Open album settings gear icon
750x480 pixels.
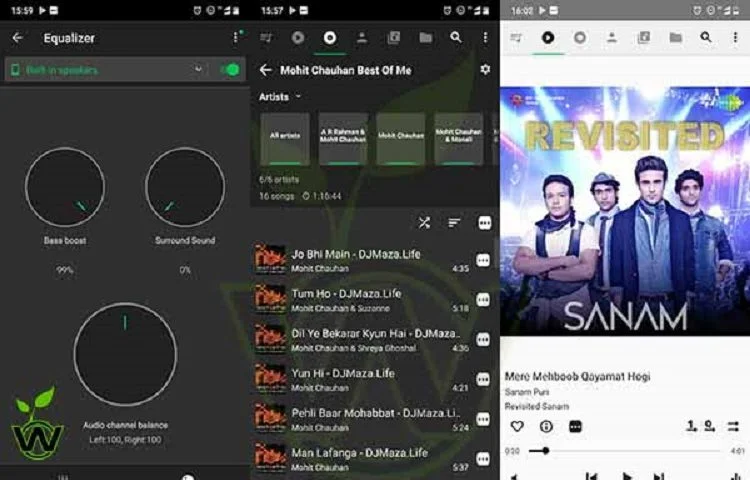(485, 70)
